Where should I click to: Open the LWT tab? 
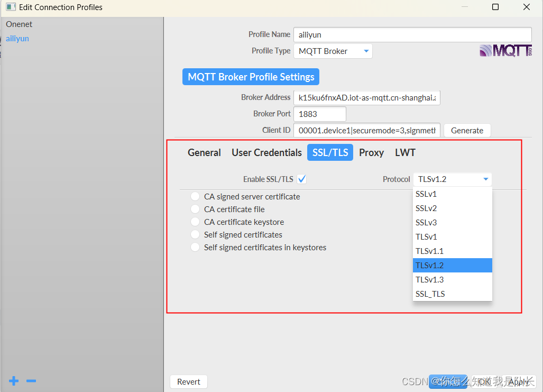coord(405,152)
